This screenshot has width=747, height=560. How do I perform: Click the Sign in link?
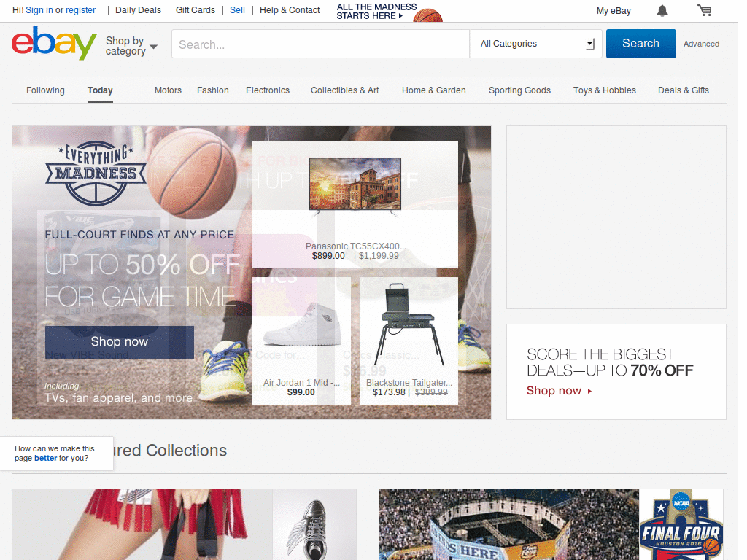tap(39, 10)
